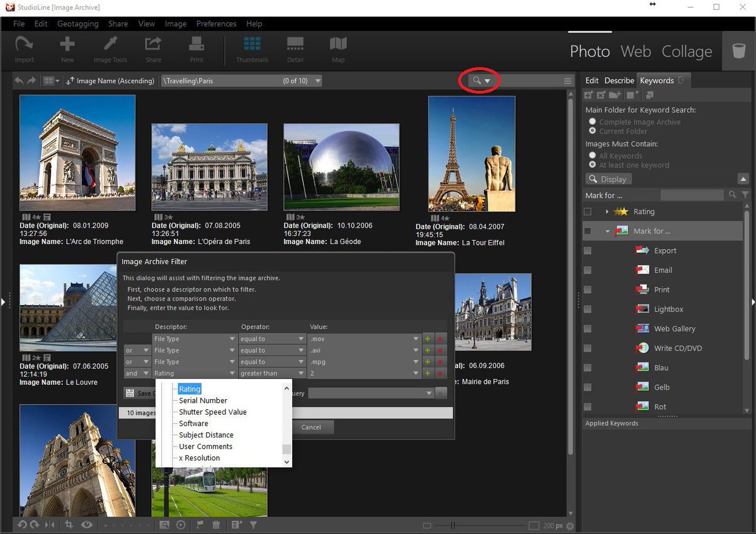Click the Cancel button
756x534 pixels.
(311, 427)
